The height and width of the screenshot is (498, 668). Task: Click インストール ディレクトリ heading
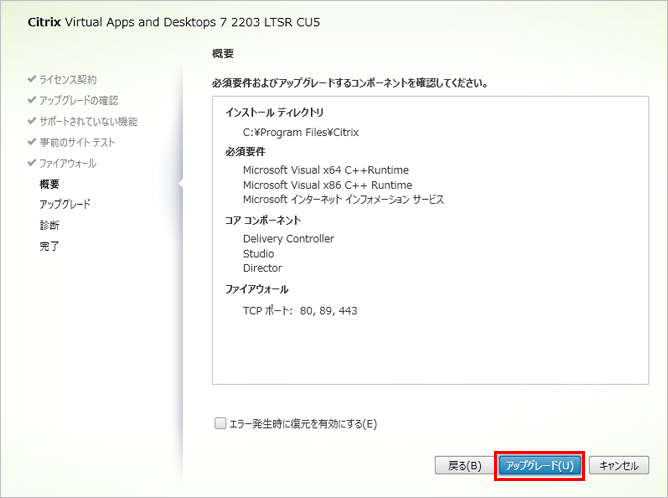tap(274, 112)
